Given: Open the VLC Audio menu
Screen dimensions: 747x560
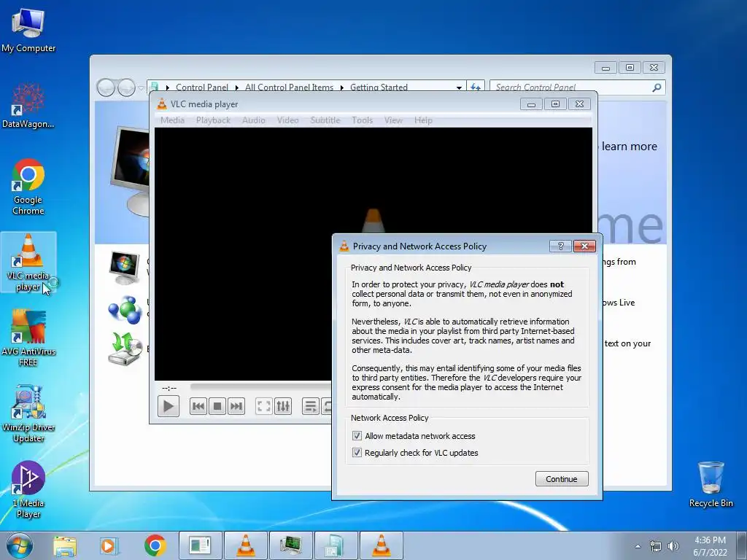Looking at the screenshot, I should coord(253,120).
